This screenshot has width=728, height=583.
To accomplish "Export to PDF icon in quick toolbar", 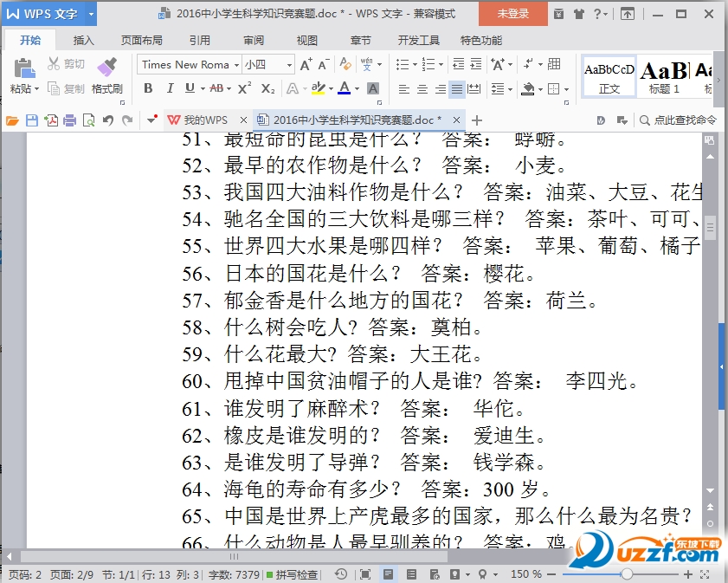I will click(x=51, y=120).
